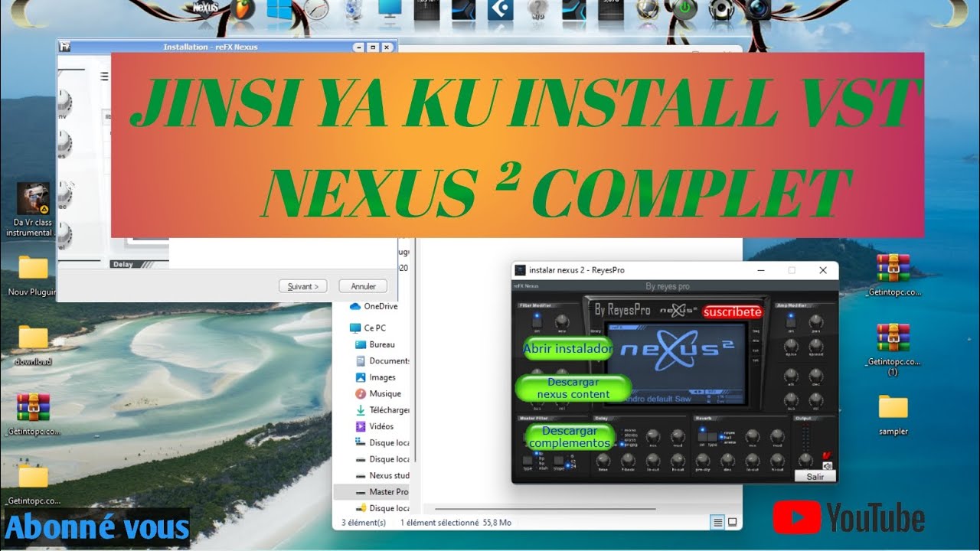
Task: Open Disque local with Windows logo icon
Action: (382, 442)
